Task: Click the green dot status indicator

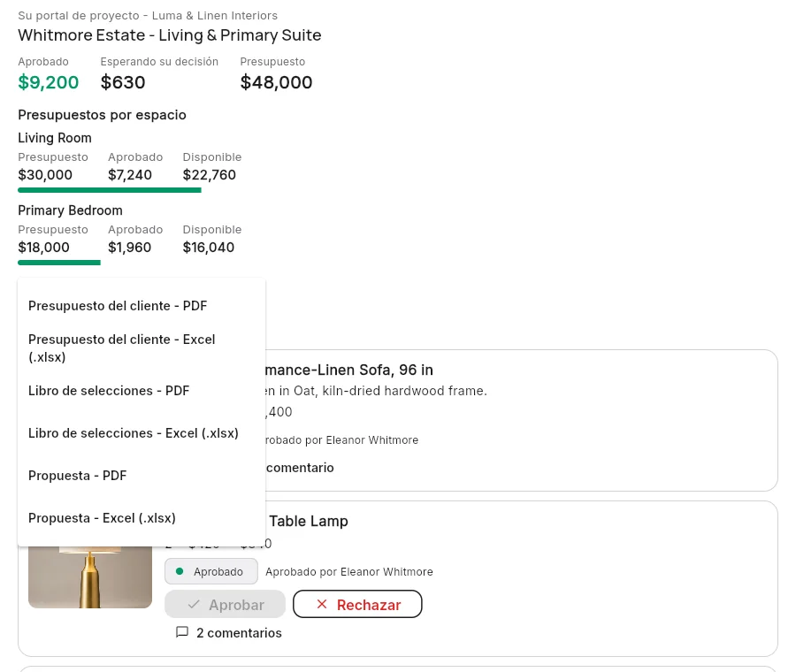Action: (180, 571)
